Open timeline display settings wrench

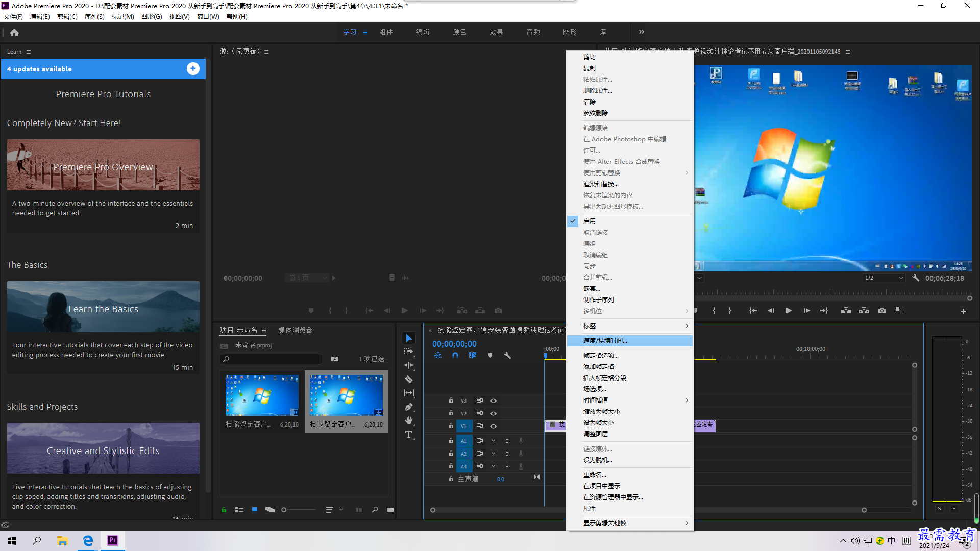click(507, 355)
